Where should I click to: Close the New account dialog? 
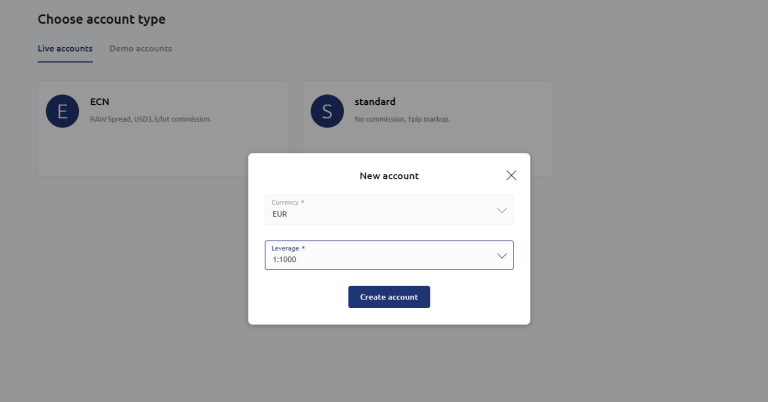point(511,175)
